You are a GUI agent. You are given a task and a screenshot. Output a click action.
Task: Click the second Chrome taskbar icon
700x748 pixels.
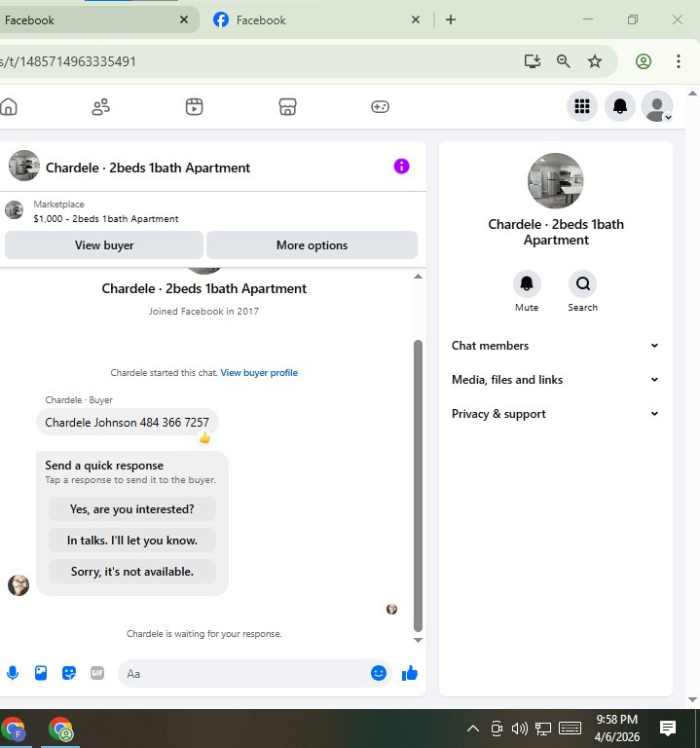click(60, 729)
